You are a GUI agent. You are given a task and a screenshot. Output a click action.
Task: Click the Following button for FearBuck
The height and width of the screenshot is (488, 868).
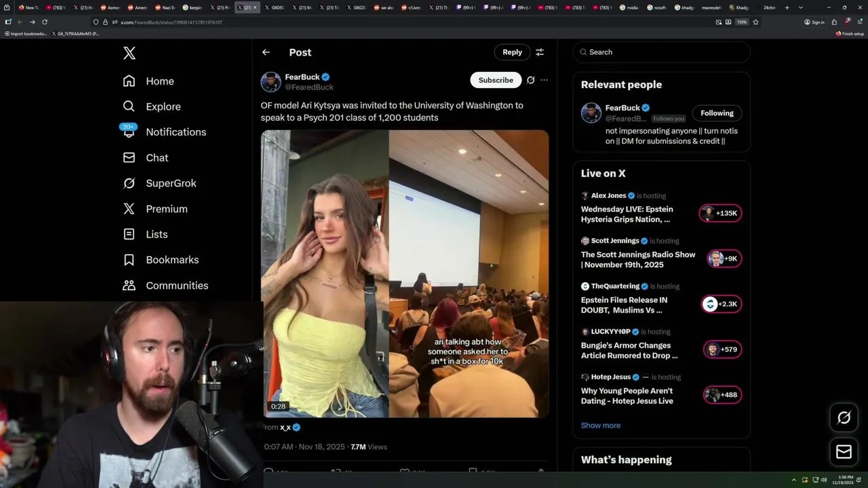717,113
